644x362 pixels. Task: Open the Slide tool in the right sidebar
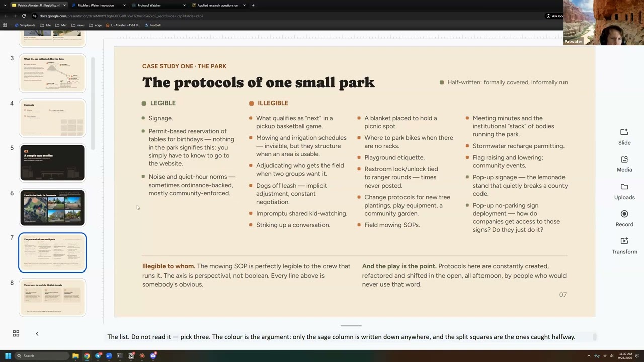coord(624,136)
